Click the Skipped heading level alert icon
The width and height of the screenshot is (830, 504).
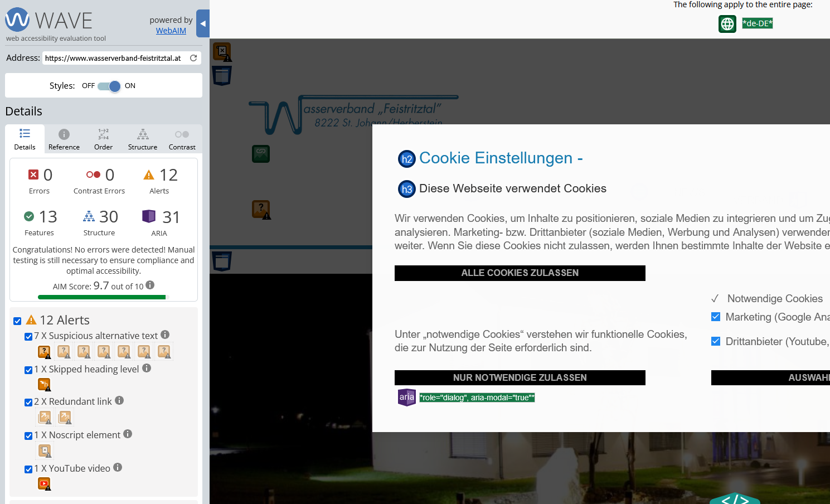point(44,385)
